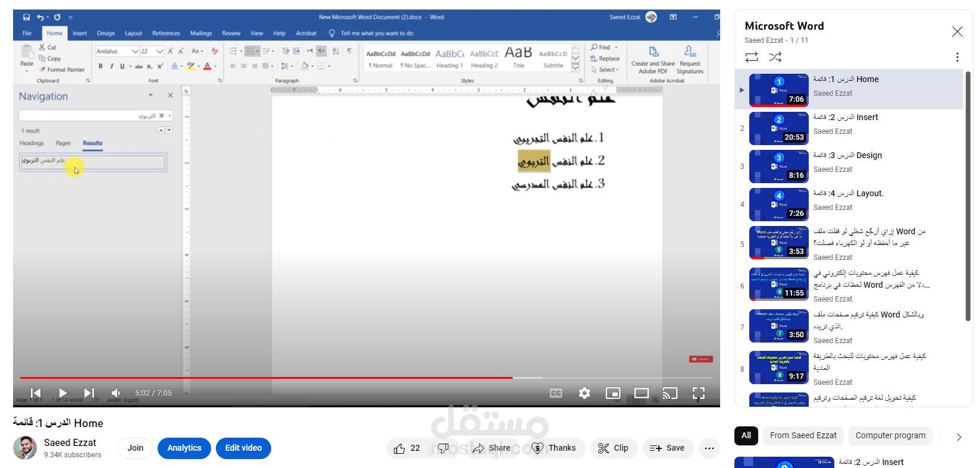The image size is (980, 468).
Task: Open the File menu in Word
Action: pyautogui.click(x=27, y=33)
